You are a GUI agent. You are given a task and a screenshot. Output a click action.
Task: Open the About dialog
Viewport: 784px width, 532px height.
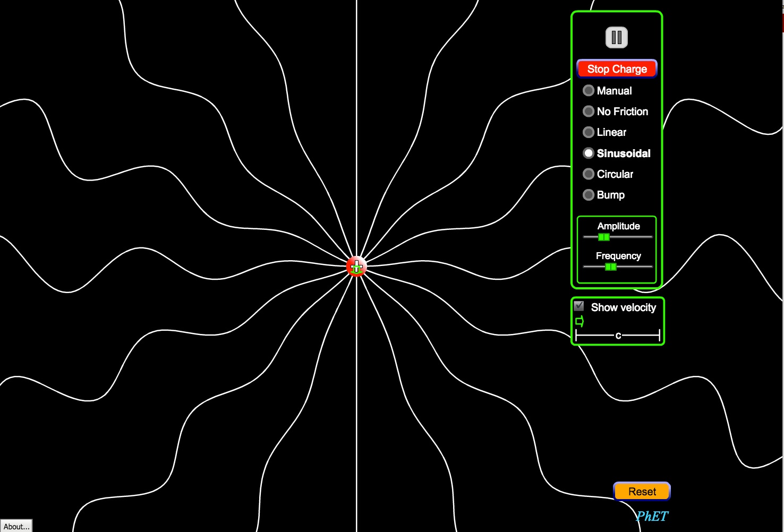16,526
